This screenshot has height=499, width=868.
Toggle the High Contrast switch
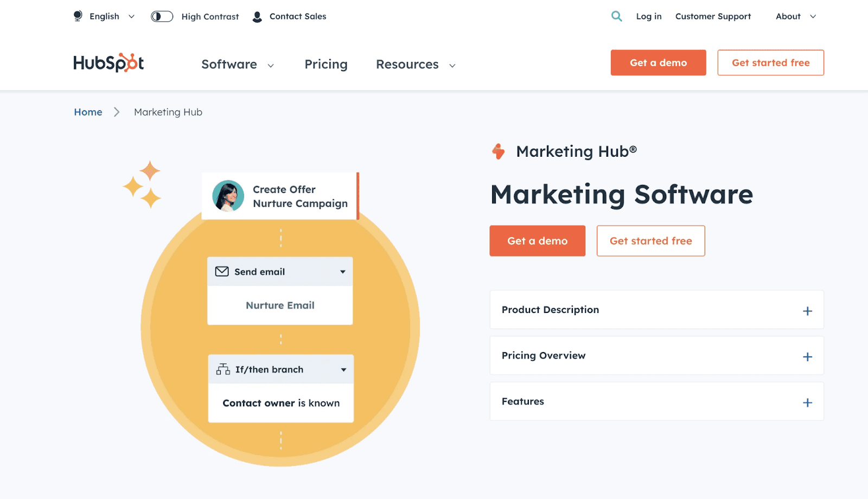point(162,17)
